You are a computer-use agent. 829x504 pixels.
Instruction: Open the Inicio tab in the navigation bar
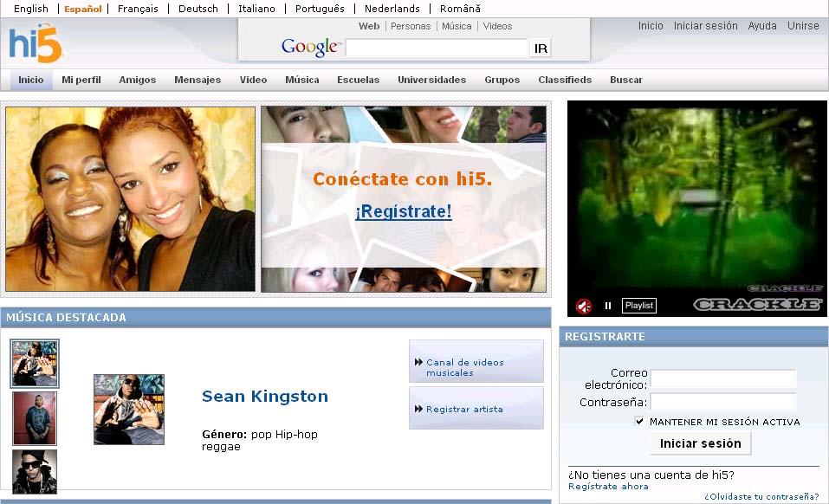(x=31, y=80)
